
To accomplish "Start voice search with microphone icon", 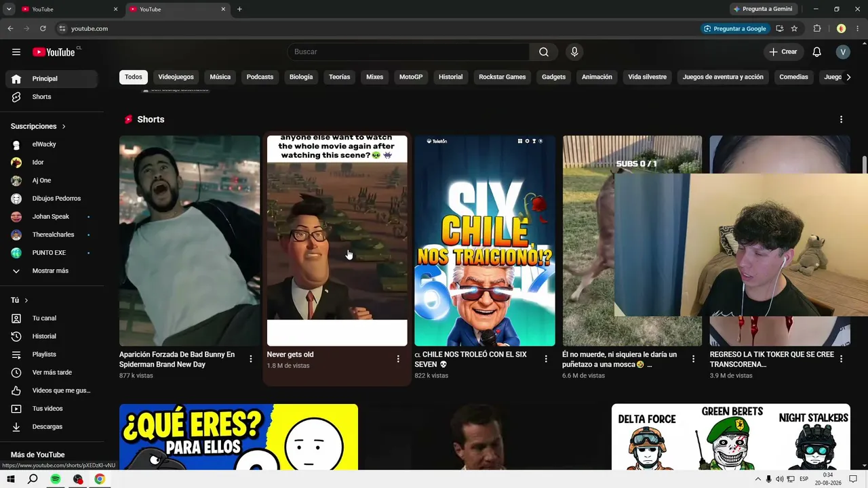I will 574,52.
